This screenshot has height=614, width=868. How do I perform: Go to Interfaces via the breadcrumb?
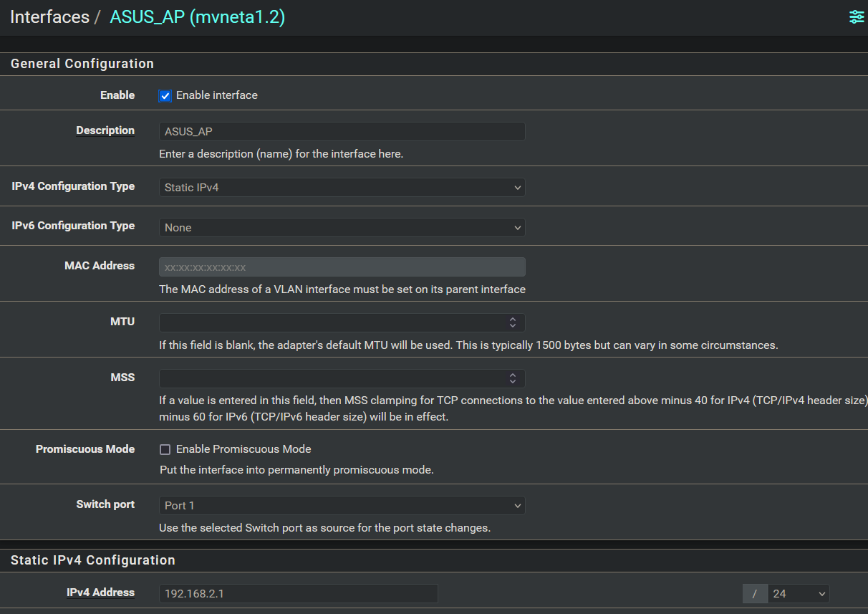click(49, 17)
